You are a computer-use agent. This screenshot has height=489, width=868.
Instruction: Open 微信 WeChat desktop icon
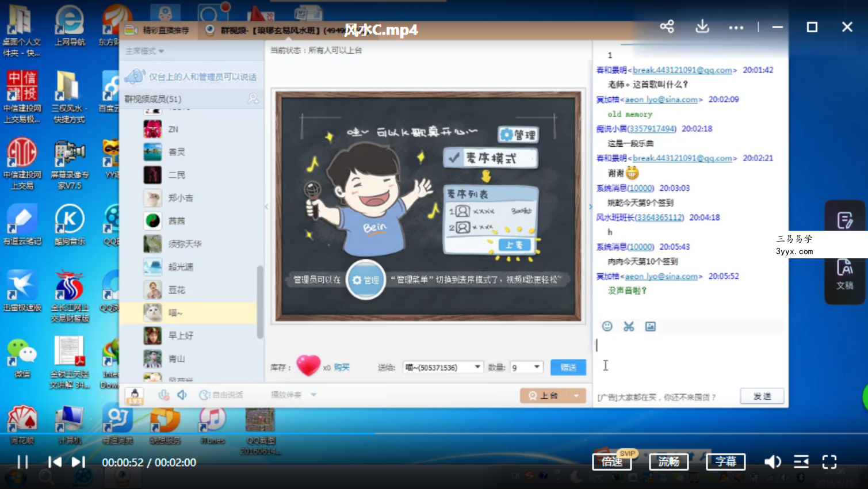pyautogui.click(x=22, y=358)
